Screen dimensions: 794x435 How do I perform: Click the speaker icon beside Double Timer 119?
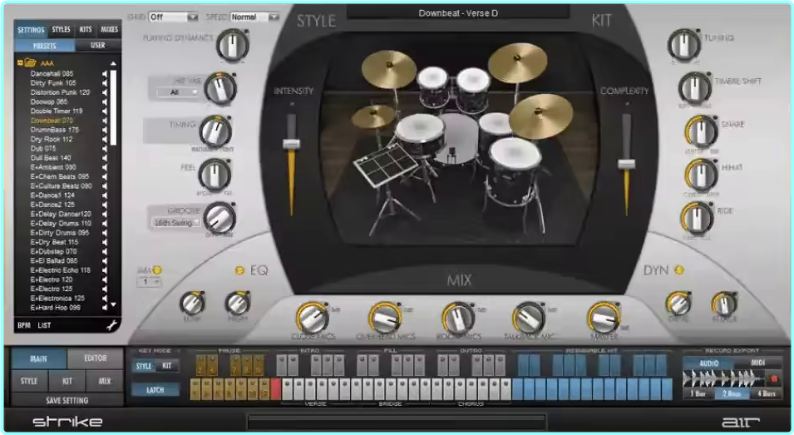point(105,111)
